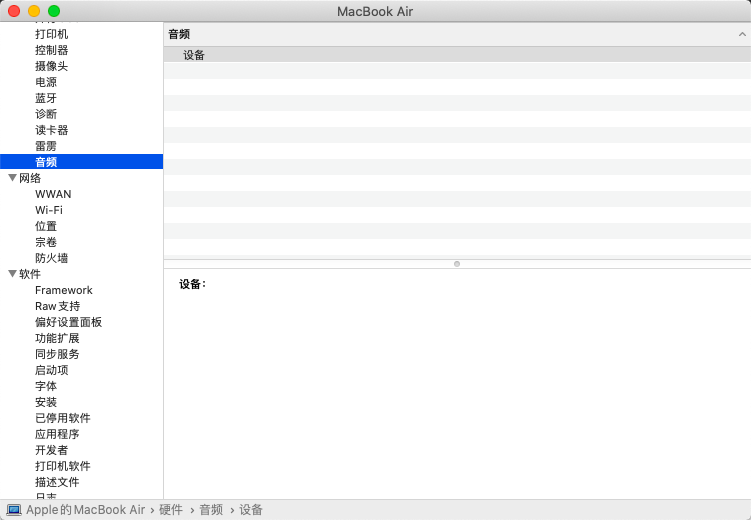Select the 网络 category label
The height and width of the screenshot is (520, 751).
30,178
